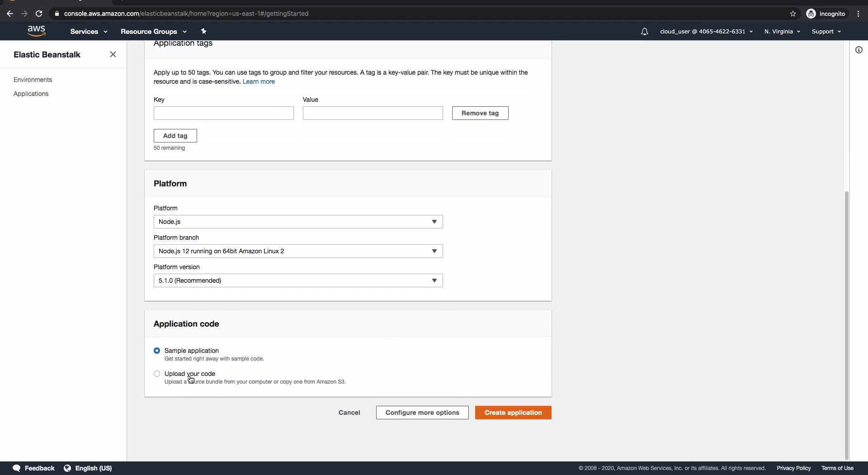Image resolution: width=868 pixels, height=475 pixels.
Task: Open the Platform dropdown showing Node.js
Action: point(298,222)
